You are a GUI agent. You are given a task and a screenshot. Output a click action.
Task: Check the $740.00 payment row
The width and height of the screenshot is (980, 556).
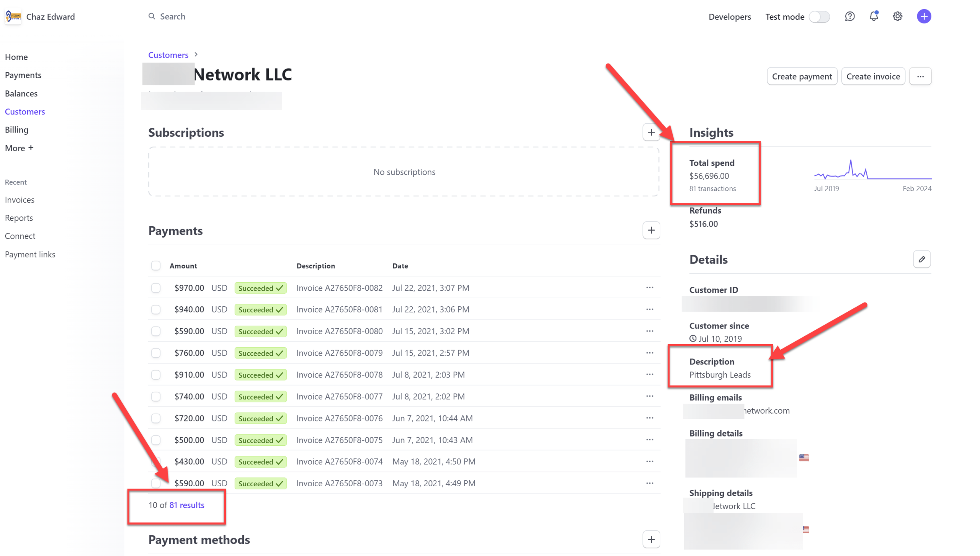tap(156, 397)
